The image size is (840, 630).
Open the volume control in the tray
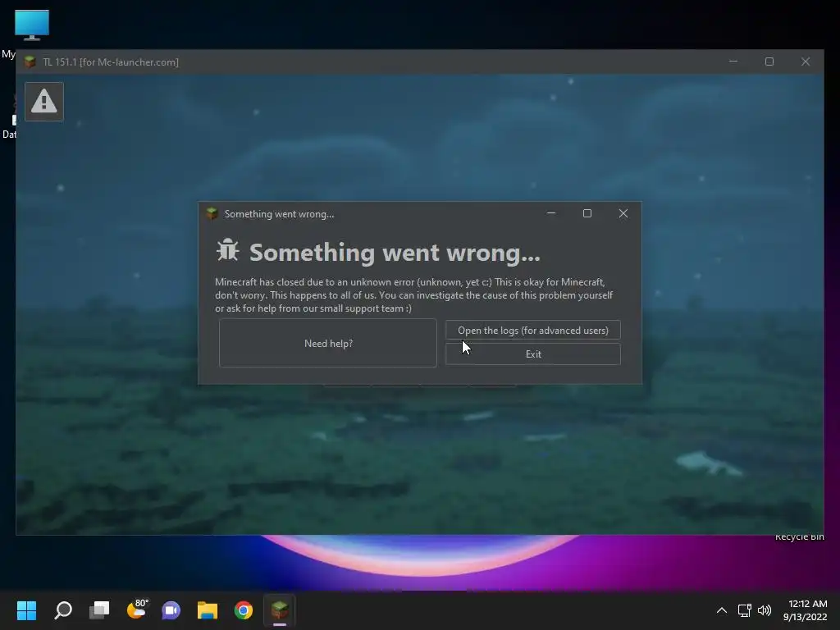765,610
